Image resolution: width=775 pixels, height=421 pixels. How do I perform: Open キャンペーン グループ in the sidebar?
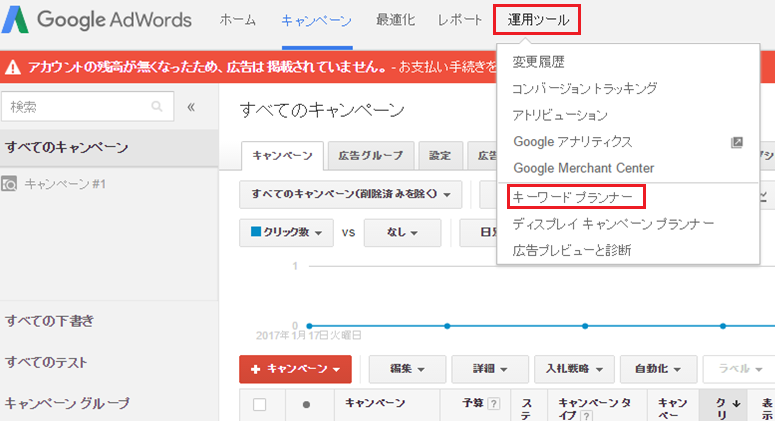(x=67, y=403)
